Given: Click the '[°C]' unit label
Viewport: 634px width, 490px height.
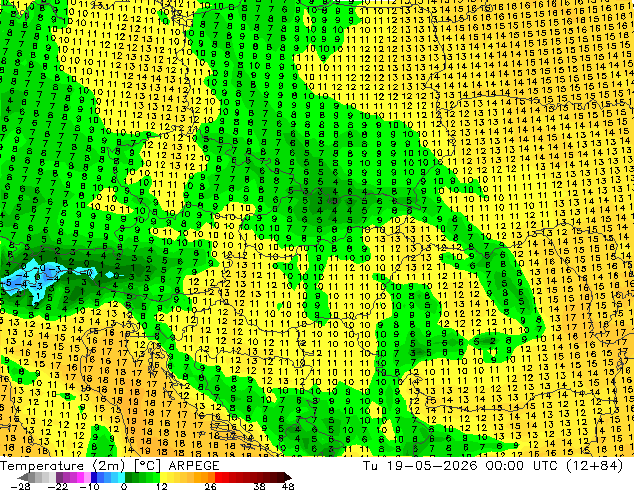Looking at the screenshot, I should [x=148, y=466].
